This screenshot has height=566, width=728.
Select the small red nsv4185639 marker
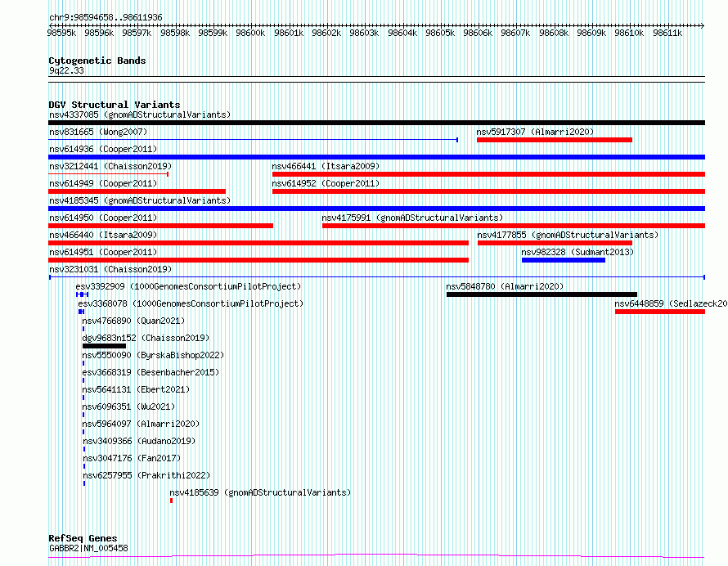171,501
